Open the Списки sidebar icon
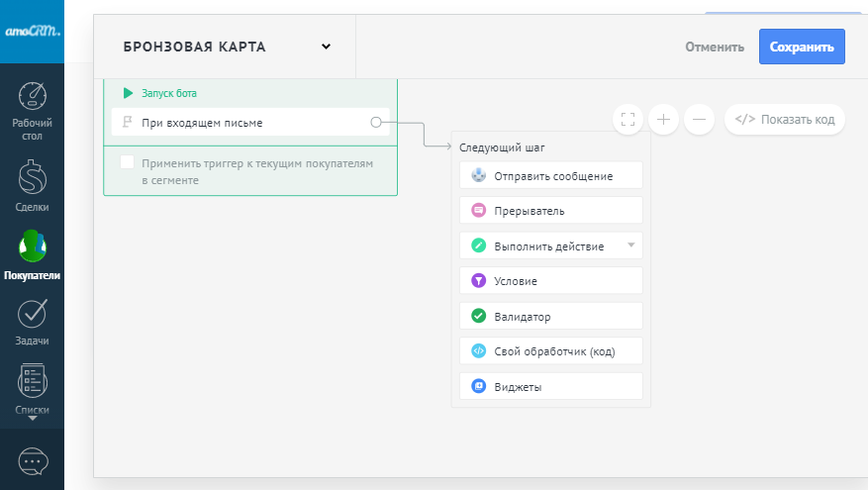Screen dimensions: 868x490 click(33, 381)
